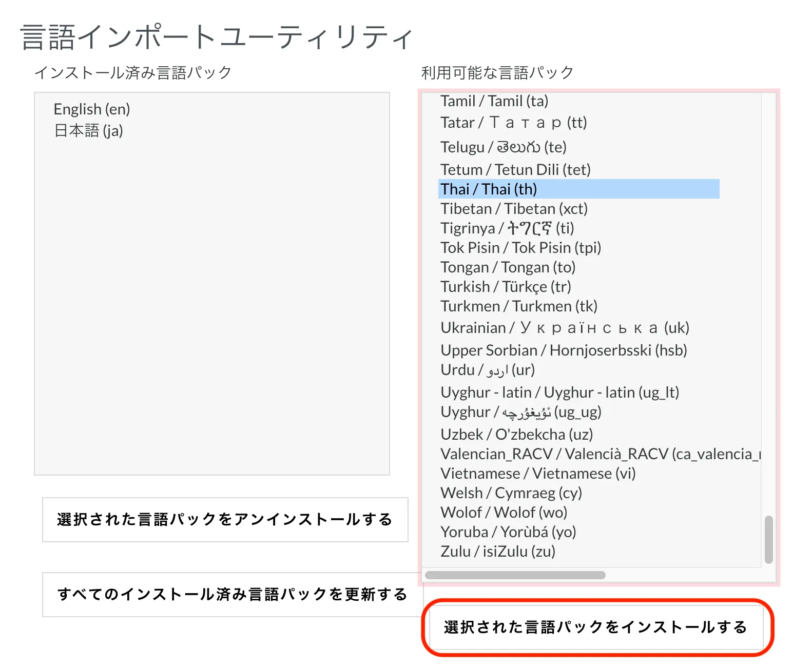
Task: Select Vietnamese (vi) language pack
Action: point(538,474)
